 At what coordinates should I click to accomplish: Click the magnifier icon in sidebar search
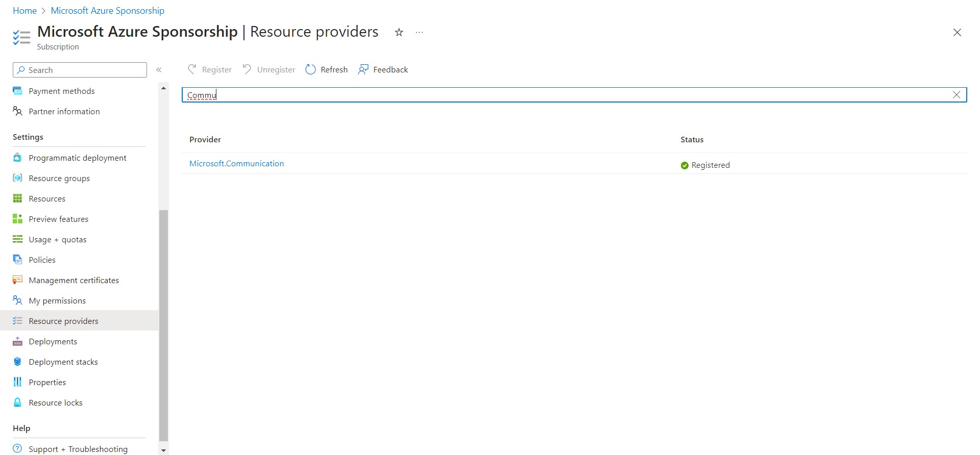coord(21,70)
